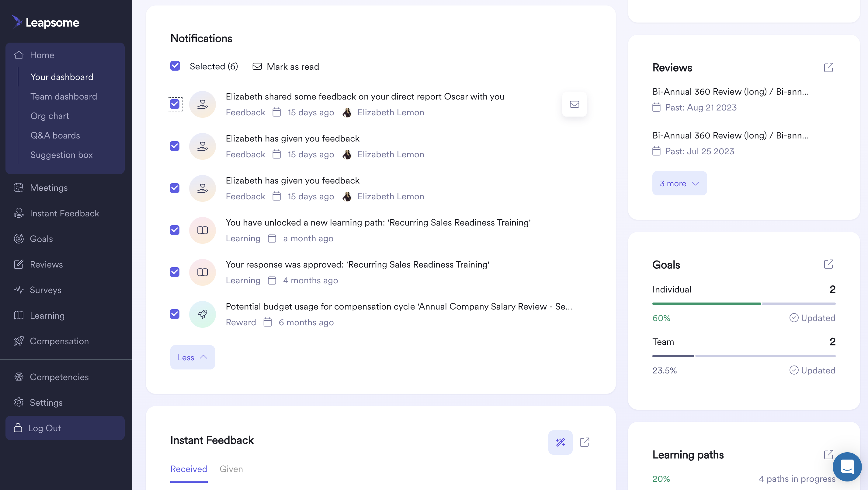Screen dimensions: 868x490
Task: Click the Individual goals 60% progress bar
Action: 744,303
